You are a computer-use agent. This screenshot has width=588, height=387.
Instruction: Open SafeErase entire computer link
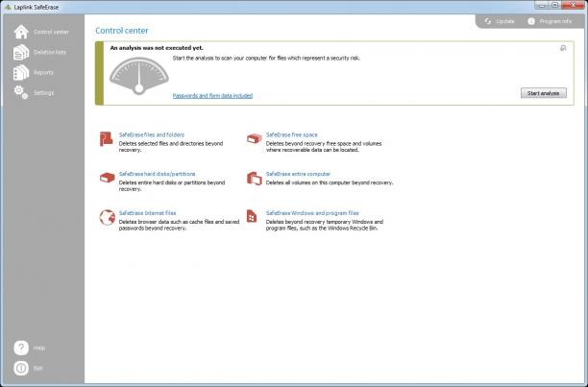[x=298, y=174]
